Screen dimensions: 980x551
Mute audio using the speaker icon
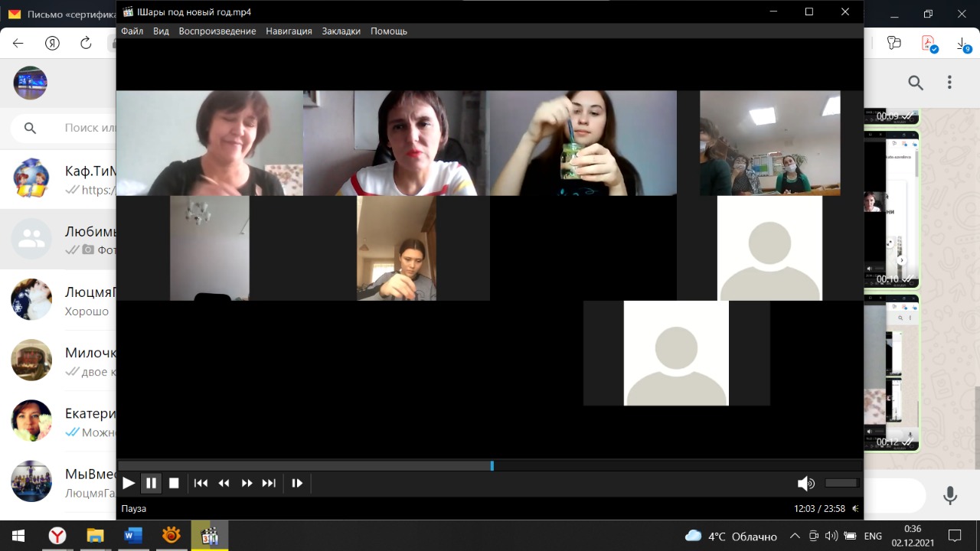[805, 483]
